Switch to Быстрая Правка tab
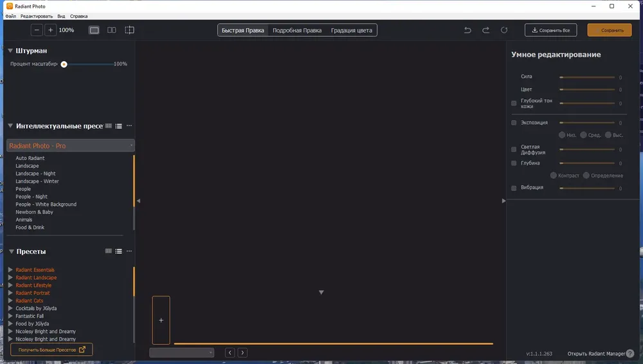643x364 pixels. click(243, 30)
